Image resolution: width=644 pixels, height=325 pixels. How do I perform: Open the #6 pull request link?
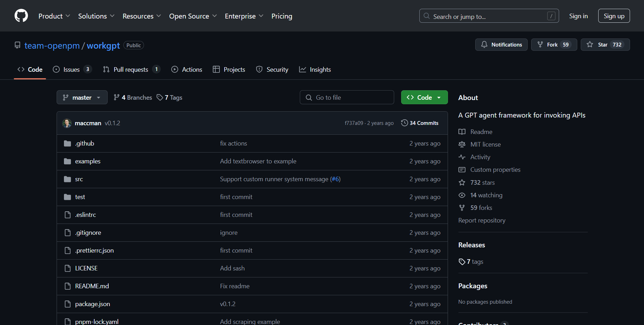point(335,179)
